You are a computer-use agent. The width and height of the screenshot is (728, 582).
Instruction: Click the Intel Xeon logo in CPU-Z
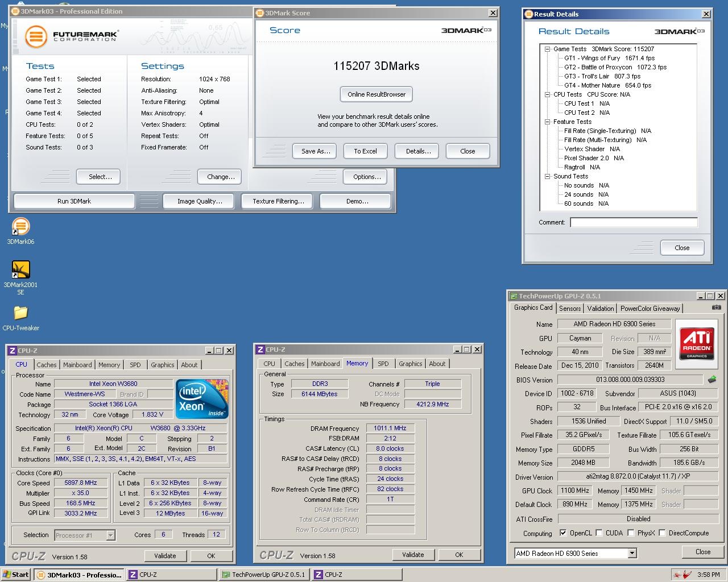(x=202, y=398)
